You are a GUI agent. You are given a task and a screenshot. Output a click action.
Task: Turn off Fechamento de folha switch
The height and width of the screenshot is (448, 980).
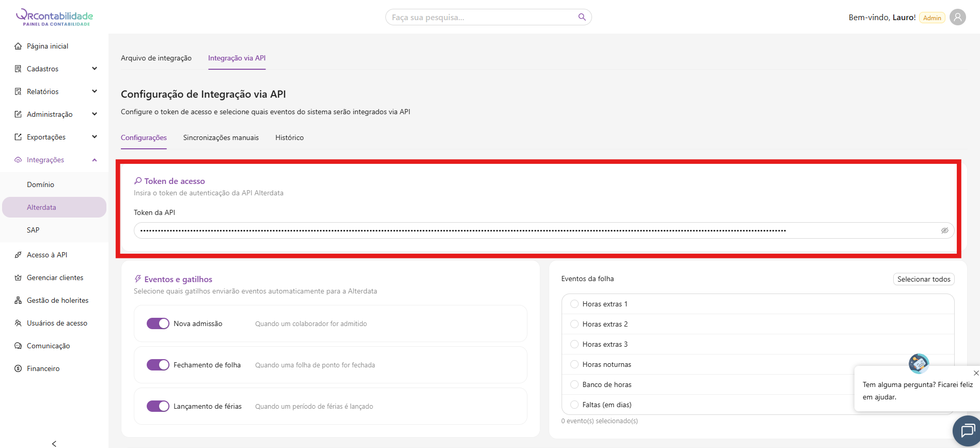pyautogui.click(x=158, y=365)
